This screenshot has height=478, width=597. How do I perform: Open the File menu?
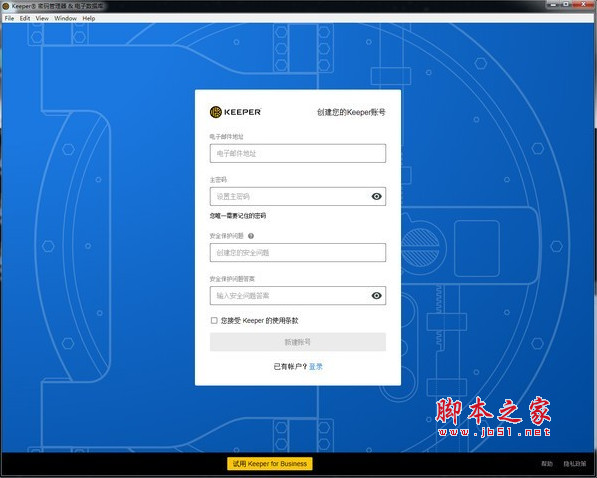pyautogui.click(x=9, y=18)
